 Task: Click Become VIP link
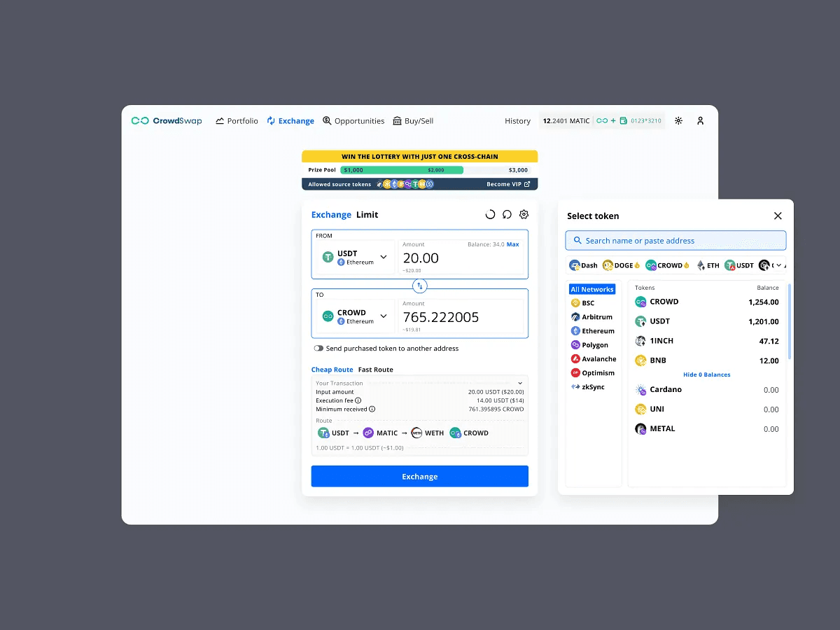pyautogui.click(x=508, y=184)
